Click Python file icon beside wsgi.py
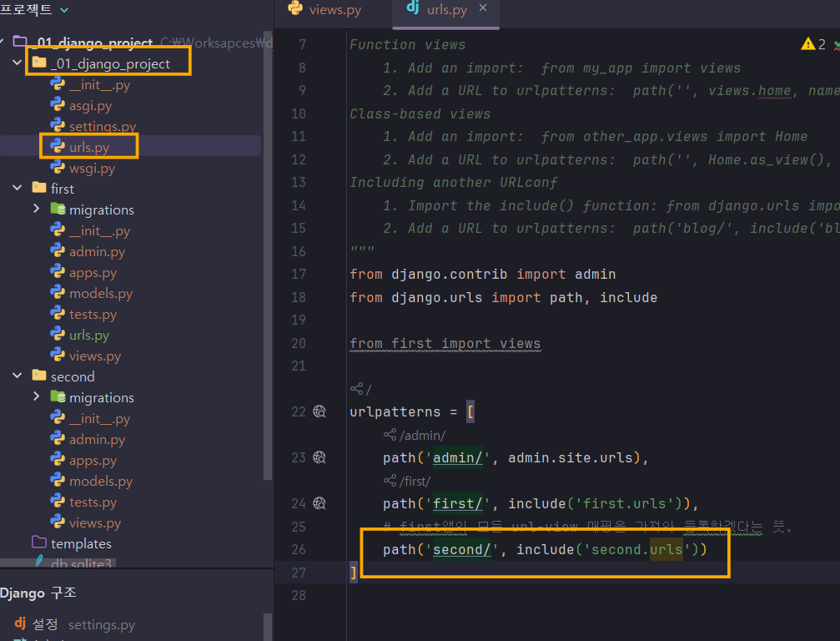Viewport: 840px width, 641px height. click(58, 167)
